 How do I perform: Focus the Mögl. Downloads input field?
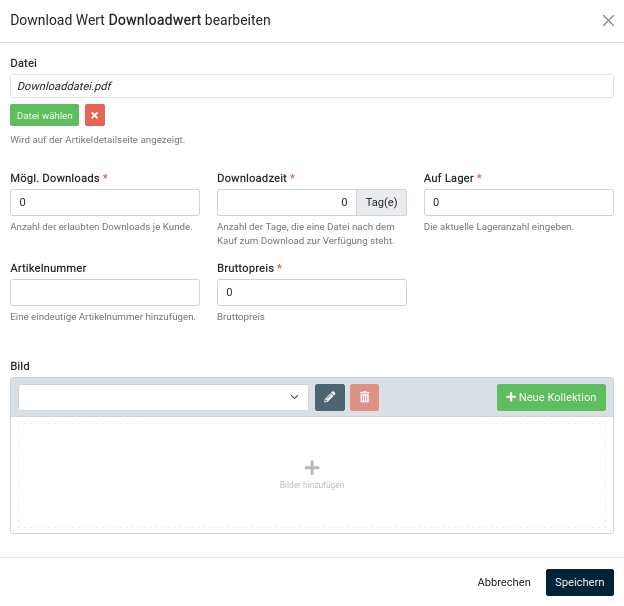[105, 202]
